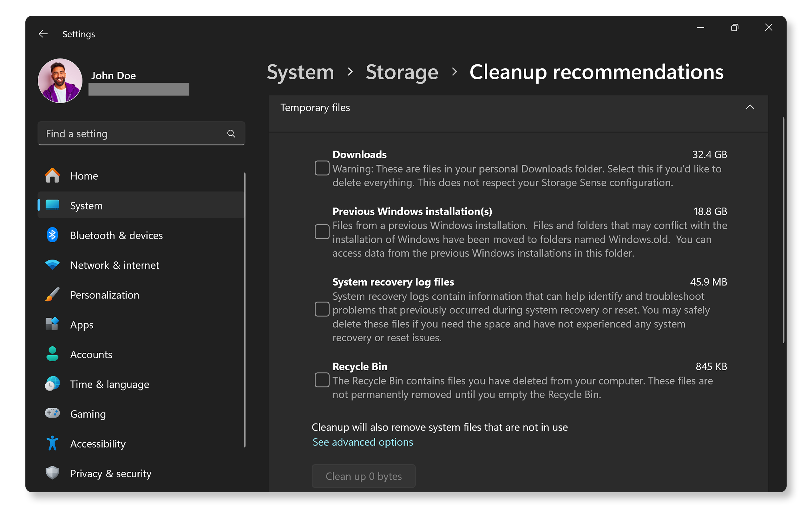The image size is (812, 508).
Task: Collapse the Temporary files section
Action: click(x=750, y=107)
